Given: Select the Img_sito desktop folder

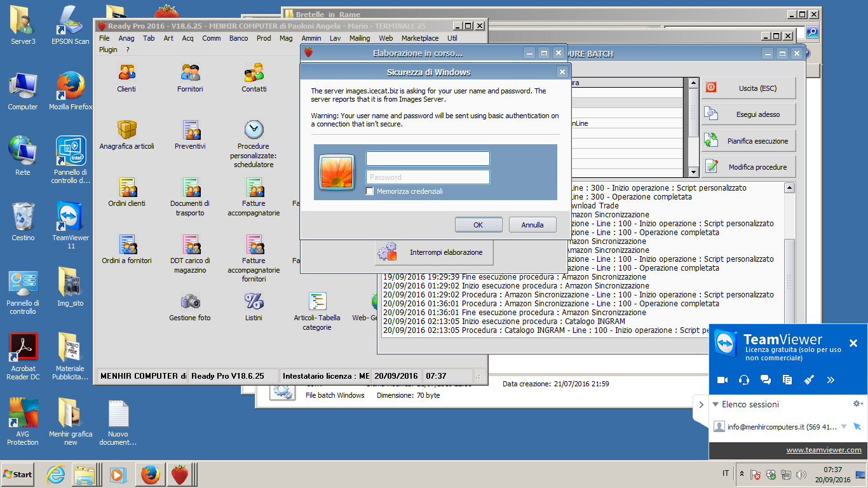Looking at the screenshot, I should pos(70,287).
